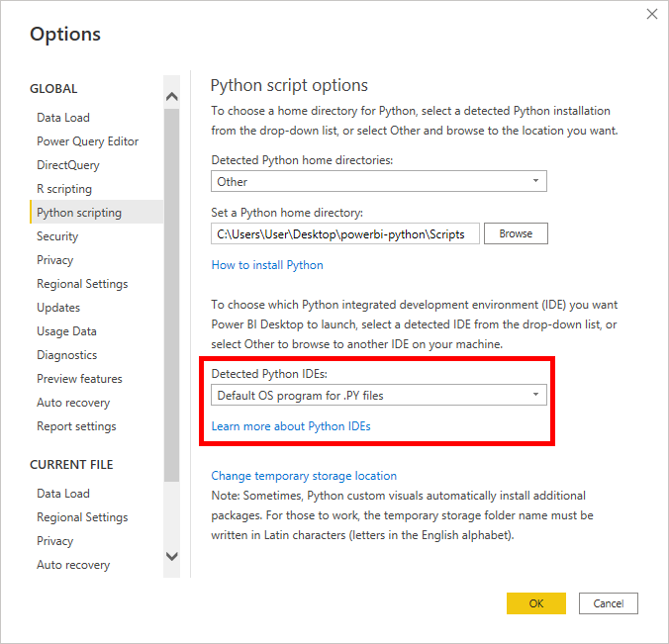Open Regional Settings under GLOBAL
Image resolution: width=669 pixels, height=644 pixels.
(82, 284)
